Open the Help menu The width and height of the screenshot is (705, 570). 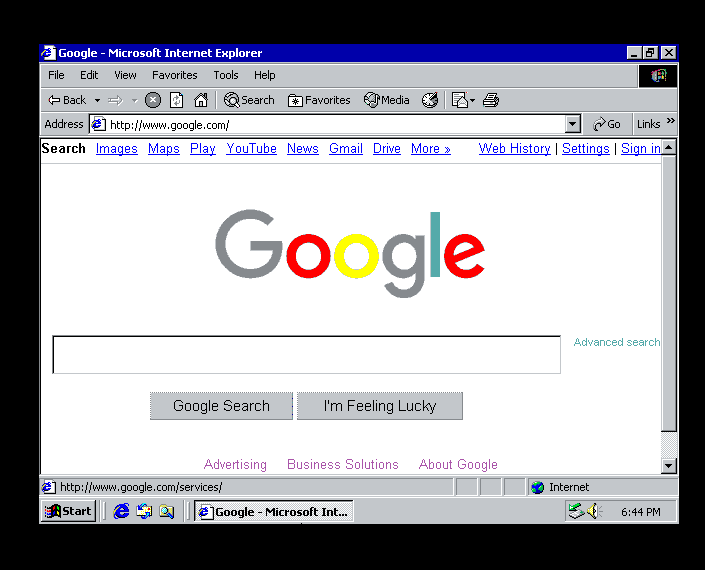point(264,75)
